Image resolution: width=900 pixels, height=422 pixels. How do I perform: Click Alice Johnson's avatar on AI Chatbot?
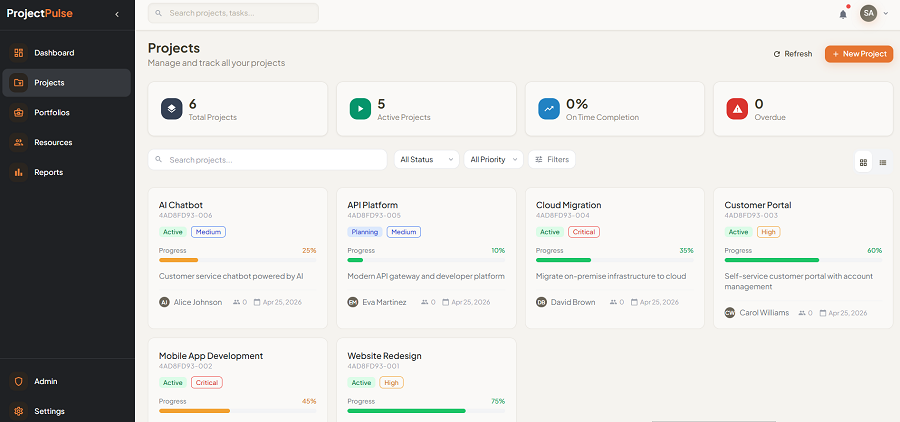(165, 301)
